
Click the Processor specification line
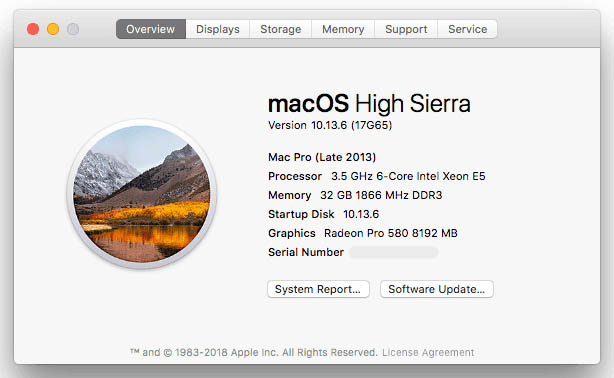tap(377, 176)
